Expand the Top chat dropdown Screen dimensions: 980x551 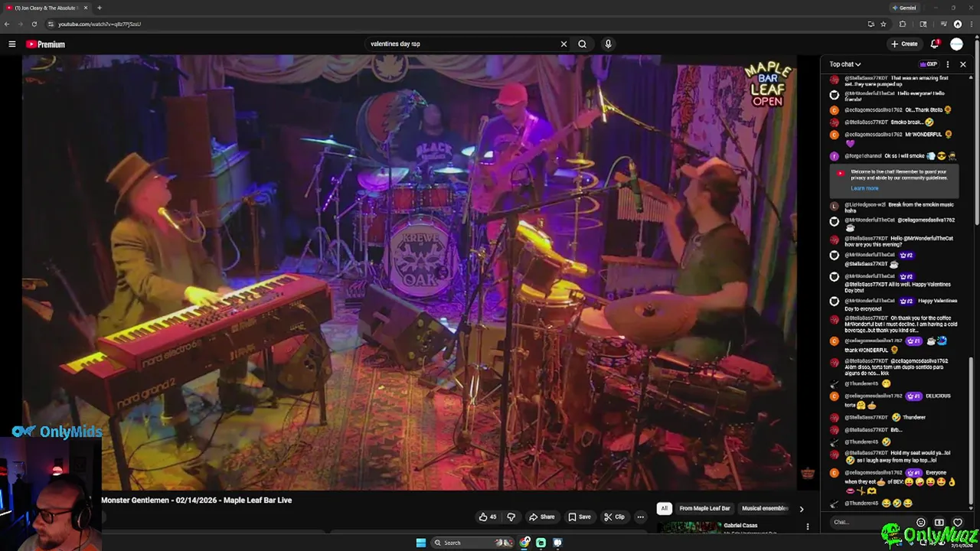pyautogui.click(x=845, y=64)
